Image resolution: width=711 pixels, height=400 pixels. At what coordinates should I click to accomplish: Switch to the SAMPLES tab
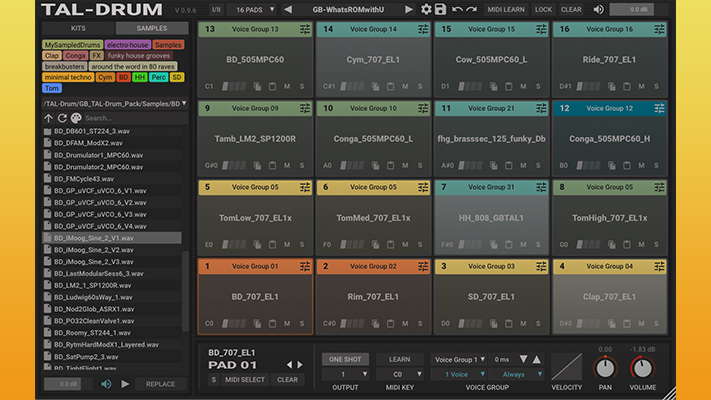pos(151,28)
